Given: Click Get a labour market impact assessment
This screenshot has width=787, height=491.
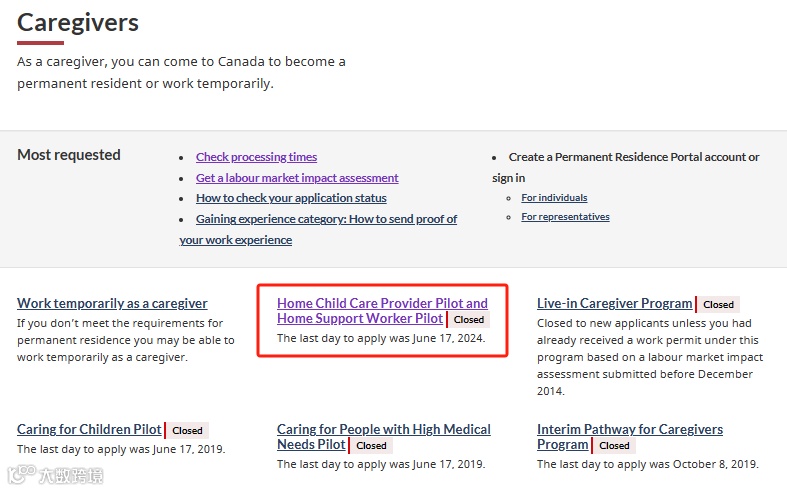Looking at the screenshot, I should tap(297, 178).
